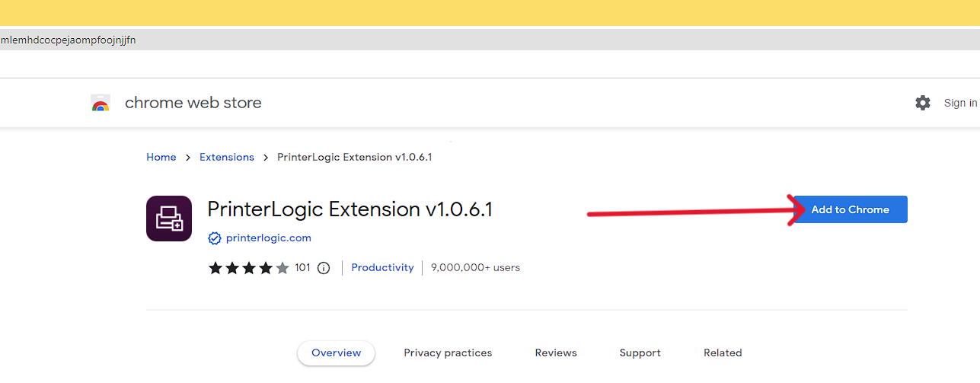Click the chrome web store title text

point(193,103)
